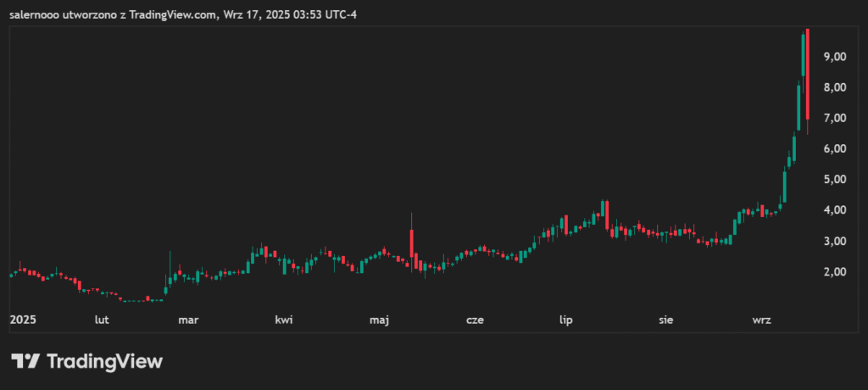Click the 'lip' month label
868x390 pixels.
[566, 320]
